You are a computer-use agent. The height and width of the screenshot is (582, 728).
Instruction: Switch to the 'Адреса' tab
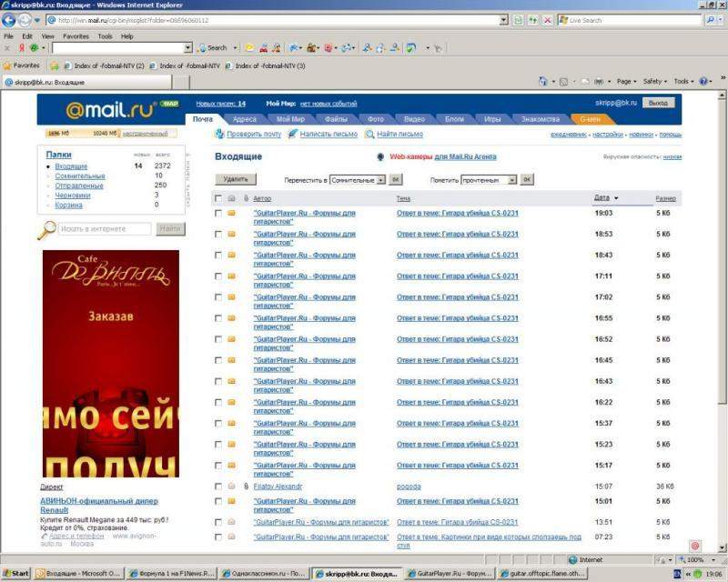245,119
